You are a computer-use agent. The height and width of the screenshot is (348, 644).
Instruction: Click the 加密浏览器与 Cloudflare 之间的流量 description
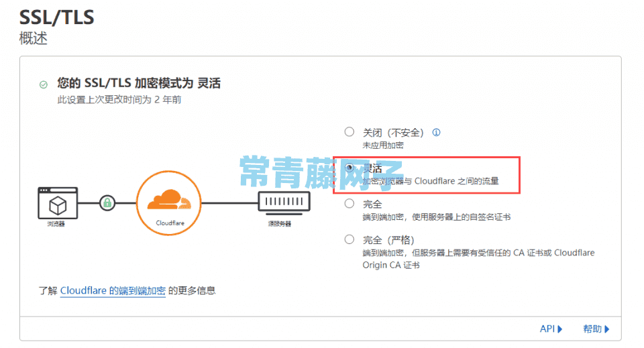pyautogui.click(x=431, y=181)
